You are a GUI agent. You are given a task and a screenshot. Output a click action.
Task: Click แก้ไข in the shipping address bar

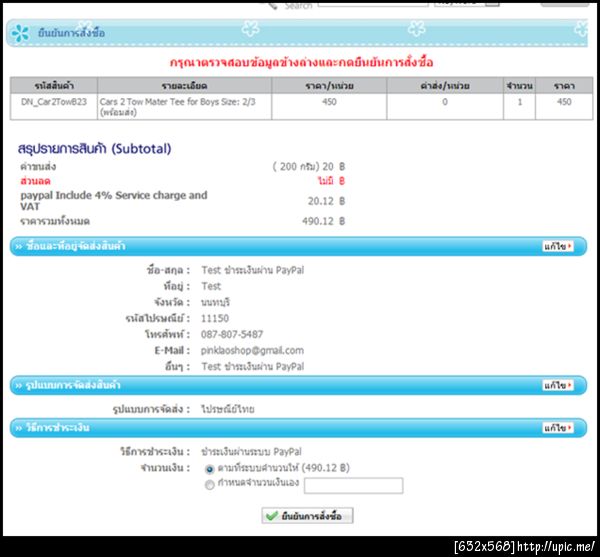pyautogui.click(x=558, y=246)
